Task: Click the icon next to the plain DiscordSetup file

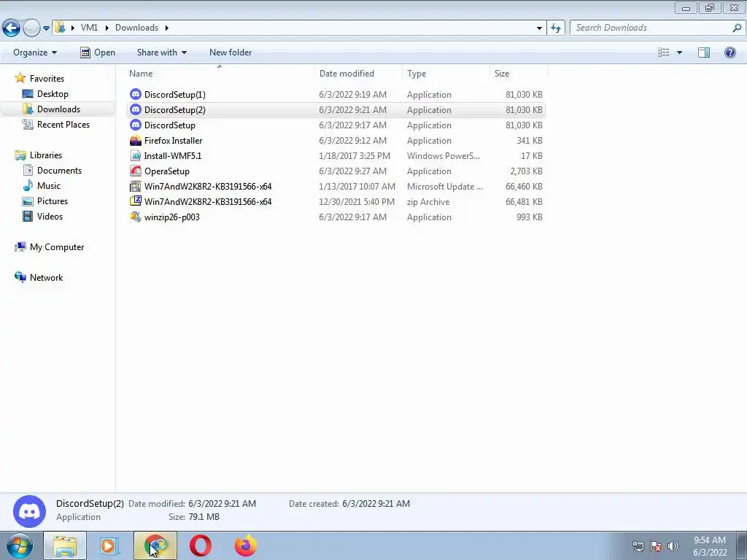Action: pos(136,125)
